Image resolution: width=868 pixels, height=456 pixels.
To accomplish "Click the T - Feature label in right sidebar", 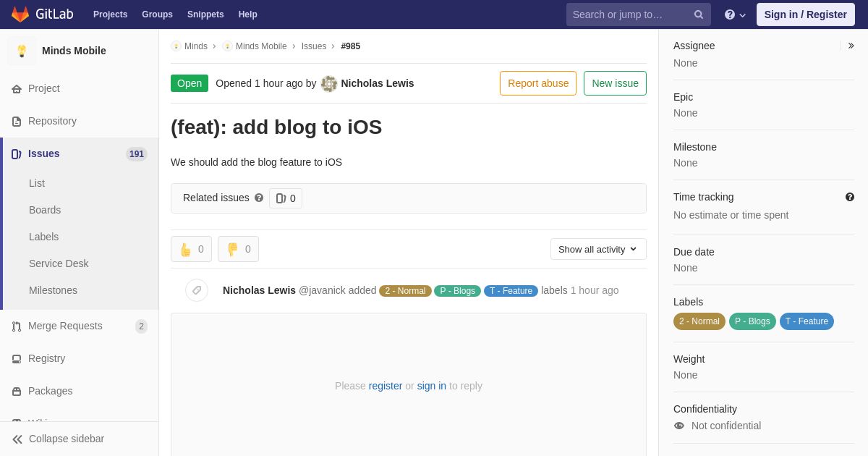I will pos(807,321).
